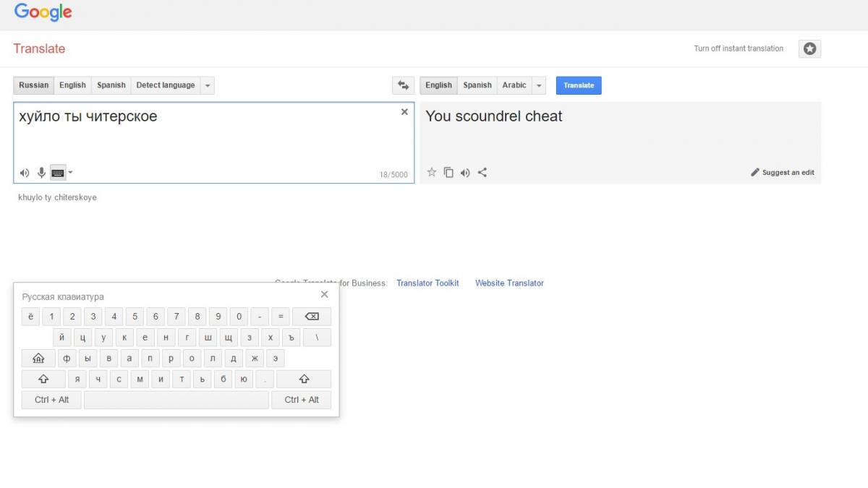Listen to the Russian source text
868x488 pixels.
pyautogui.click(x=25, y=173)
